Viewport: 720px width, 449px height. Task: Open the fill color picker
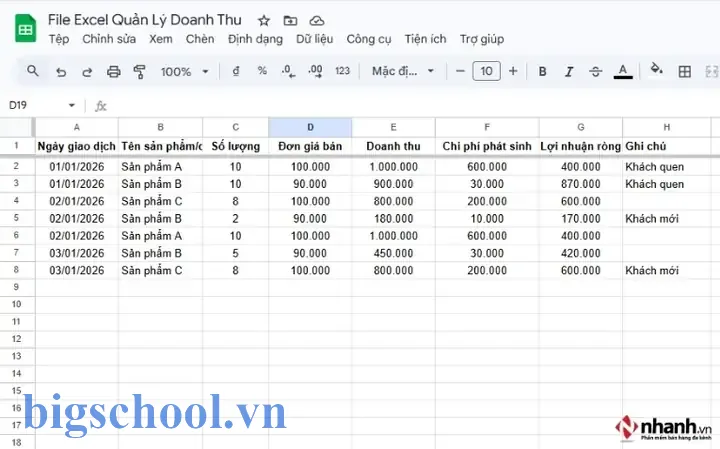coord(657,69)
